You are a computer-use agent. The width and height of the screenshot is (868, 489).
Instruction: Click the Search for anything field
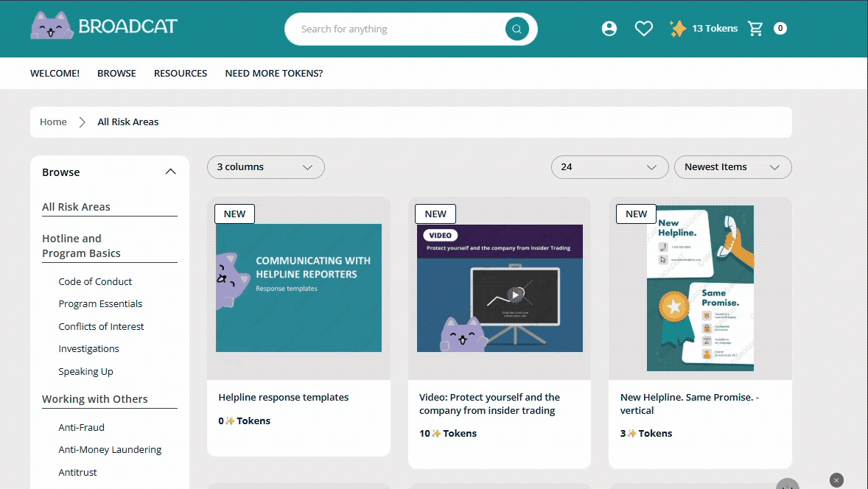pos(398,29)
